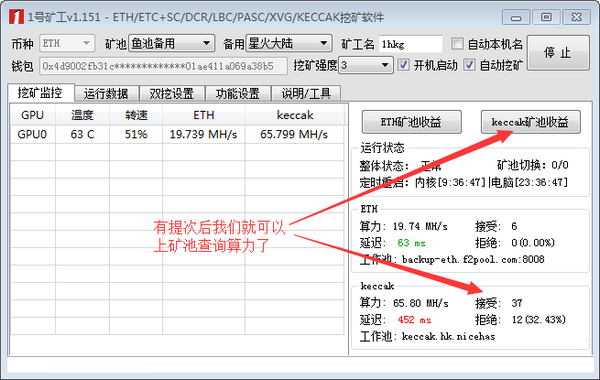600x380 pixels.
Task: Enable 自动本机名 checkbox
Action: pyautogui.click(x=457, y=44)
